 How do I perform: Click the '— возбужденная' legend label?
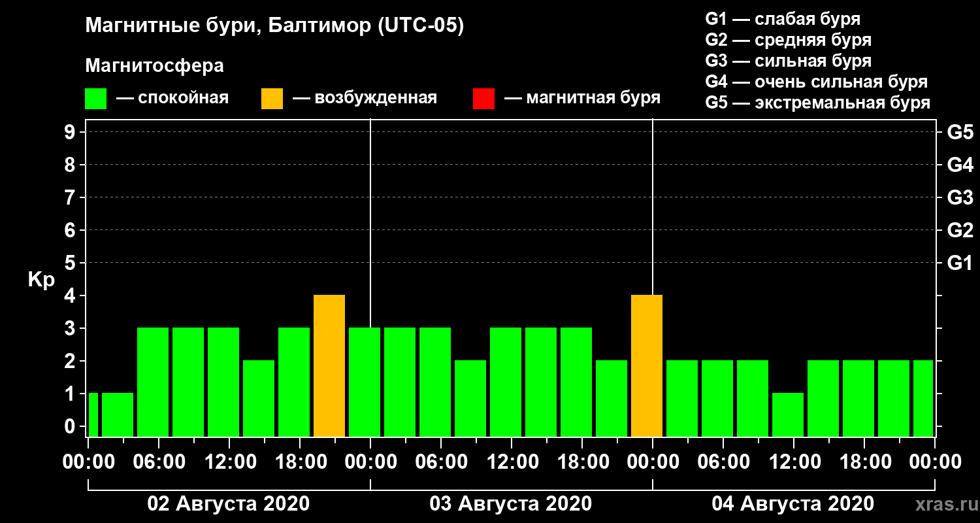pos(365,98)
